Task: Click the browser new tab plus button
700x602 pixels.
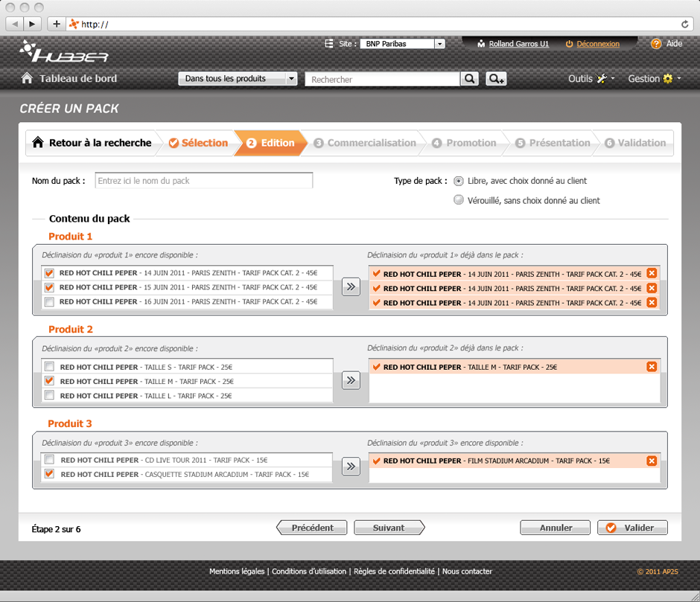Action: 57,24
